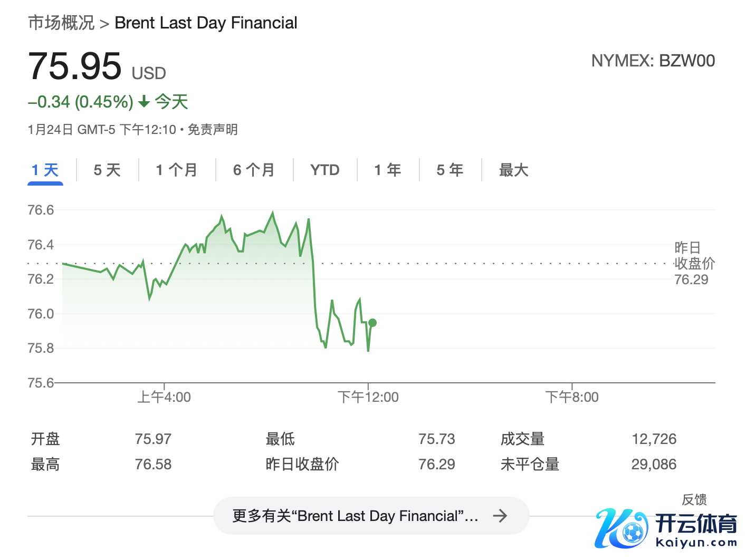The height and width of the screenshot is (560, 745).
Task: Click the current price marker dot on chart
Action: [372, 322]
